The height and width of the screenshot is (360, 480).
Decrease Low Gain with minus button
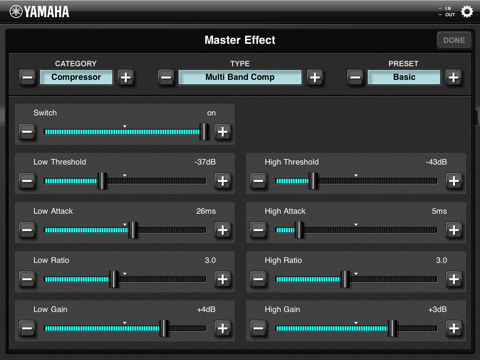[x=27, y=328]
